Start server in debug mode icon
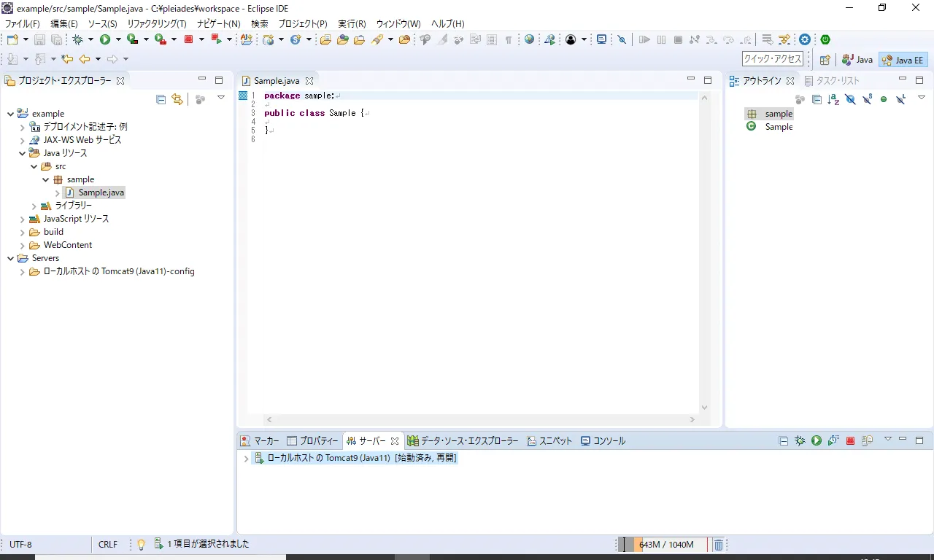This screenshot has width=934, height=560. tap(800, 440)
